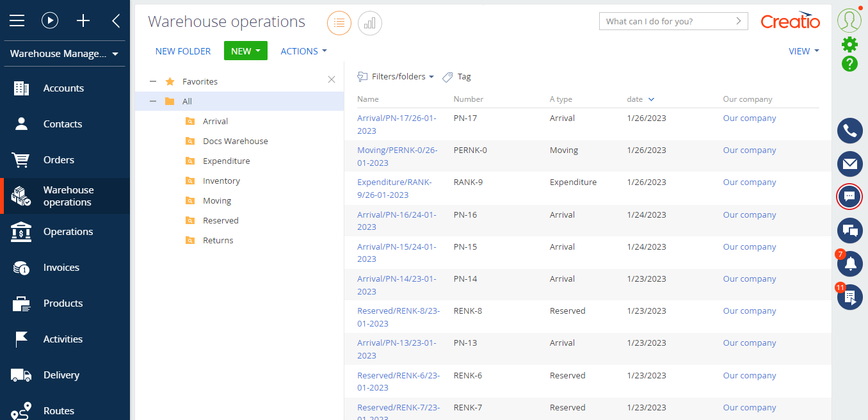Click the run process play icon
The width and height of the screenshot is (868, 420).
(50, 20)
